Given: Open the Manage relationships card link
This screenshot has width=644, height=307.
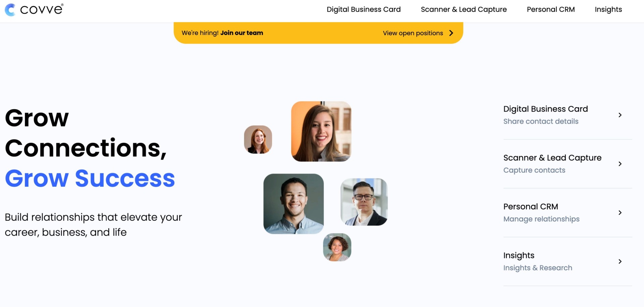Looking at the screenshot, I should coord(541,219).
